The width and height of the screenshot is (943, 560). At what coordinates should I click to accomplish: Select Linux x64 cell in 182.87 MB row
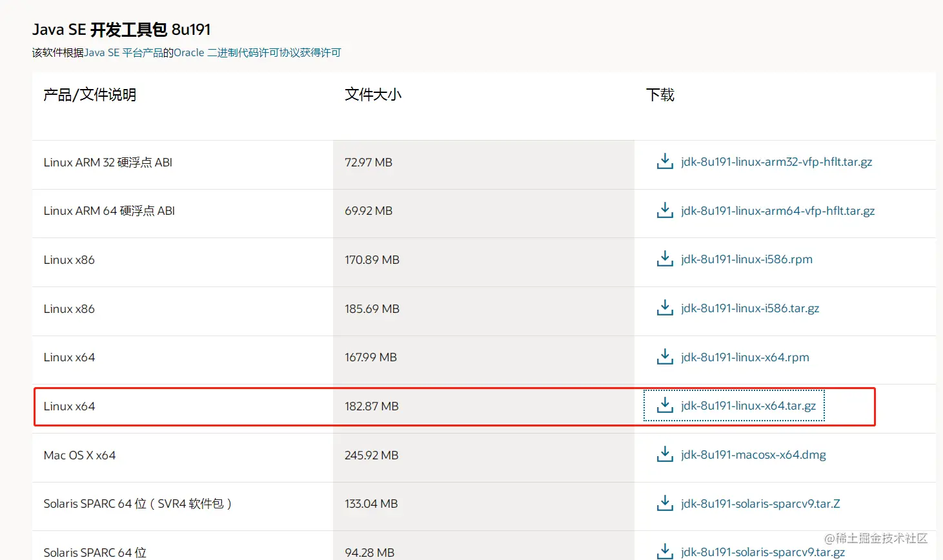click(69, 406)
